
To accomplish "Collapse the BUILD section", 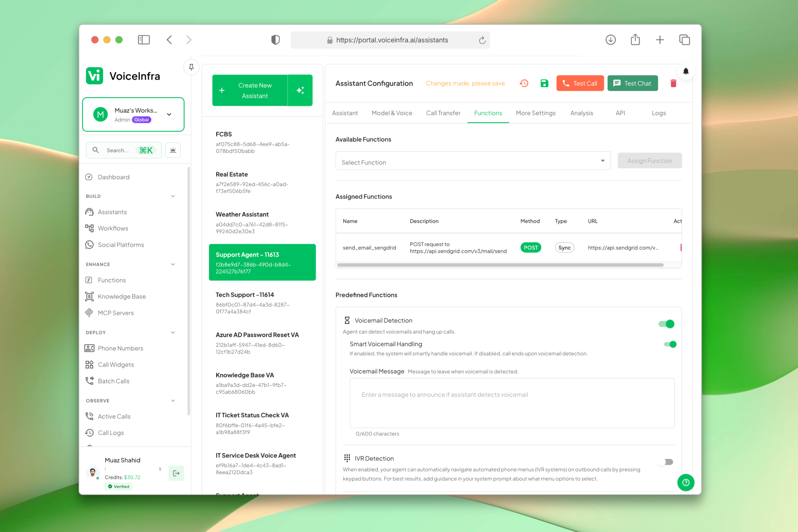I will click(x=173, y=196).
